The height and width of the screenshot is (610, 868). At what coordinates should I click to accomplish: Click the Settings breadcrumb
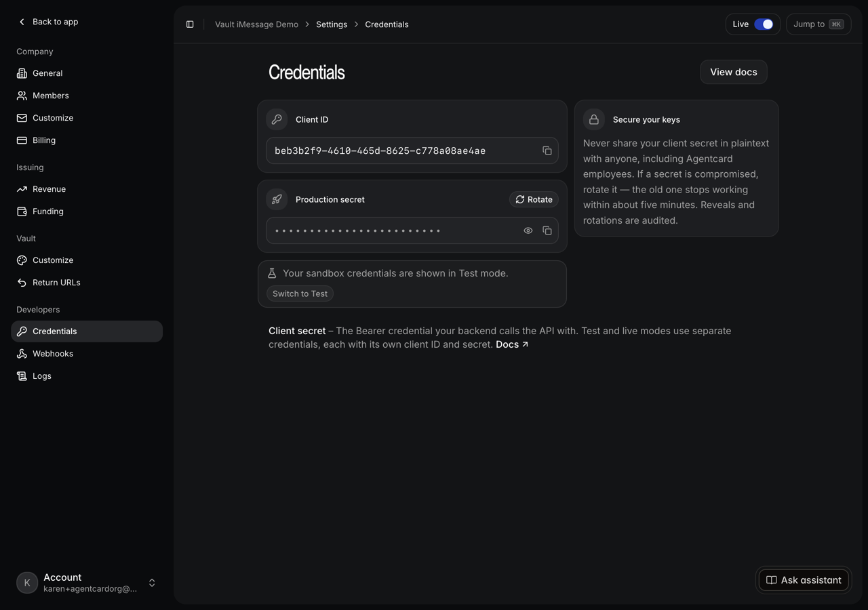point(332,24)
